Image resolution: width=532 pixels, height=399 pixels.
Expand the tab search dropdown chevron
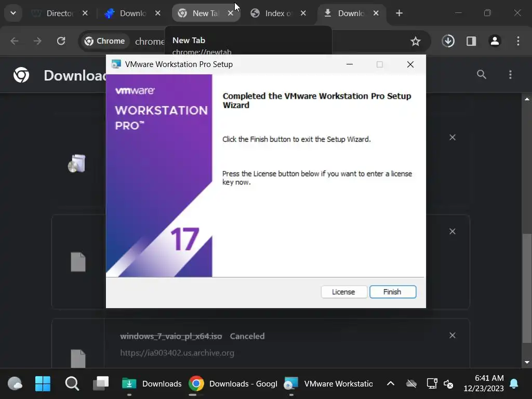tap(13, 13)
